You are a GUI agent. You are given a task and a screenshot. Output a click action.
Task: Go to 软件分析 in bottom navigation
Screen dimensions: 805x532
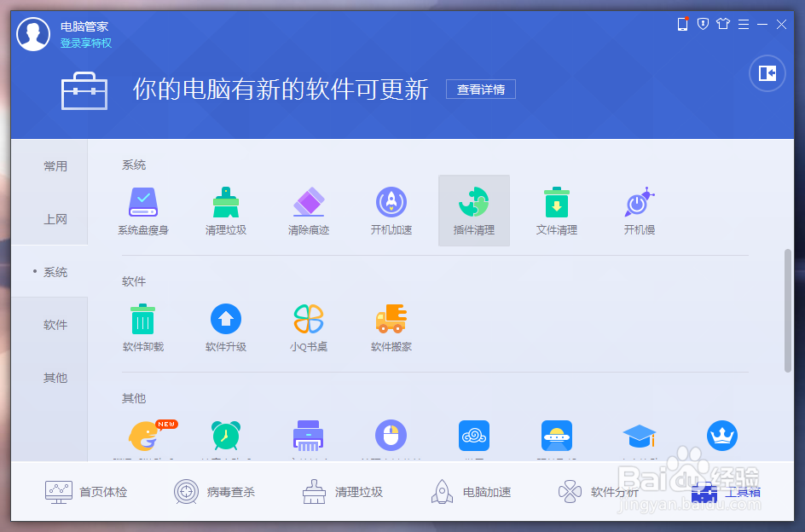pos(599,492)
